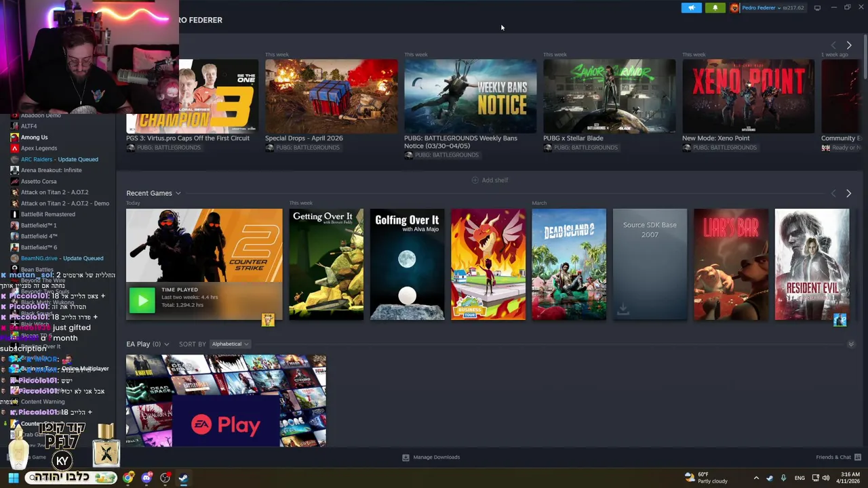
Task: Click the Friends & Chat icon
Action: [858, 457]
